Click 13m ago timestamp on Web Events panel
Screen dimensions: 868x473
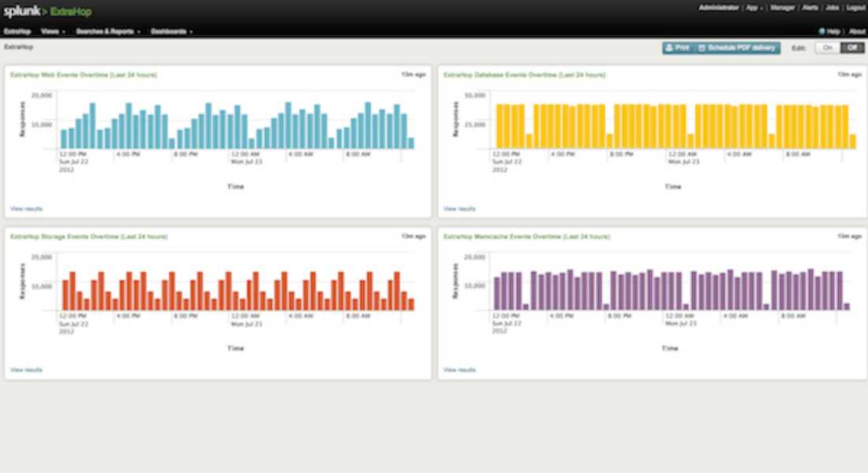pos(413,74)
